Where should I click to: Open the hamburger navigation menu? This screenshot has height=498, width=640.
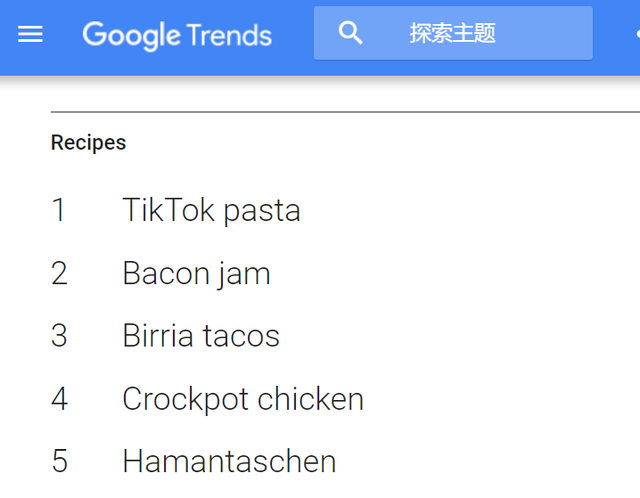point(31,34)
